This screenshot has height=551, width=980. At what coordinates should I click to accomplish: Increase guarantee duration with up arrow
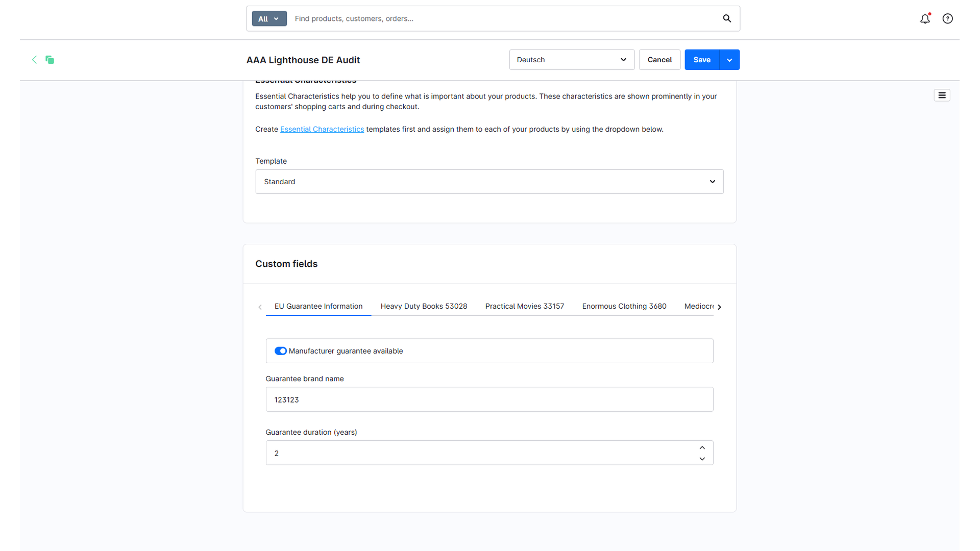tap(702, 447)
